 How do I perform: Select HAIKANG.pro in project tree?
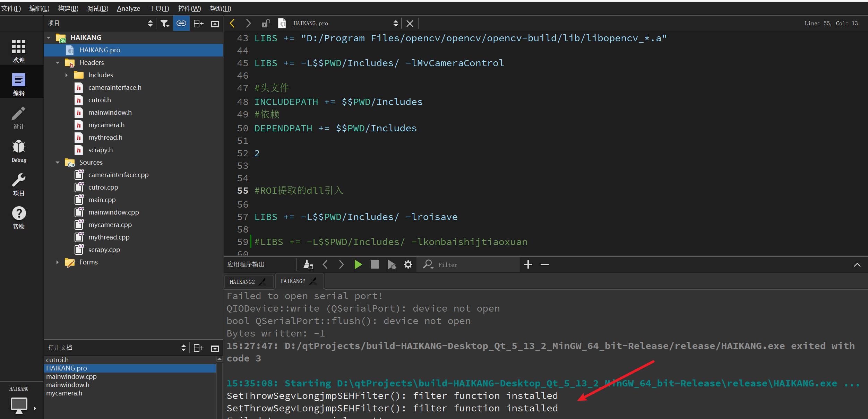point(134,50)
